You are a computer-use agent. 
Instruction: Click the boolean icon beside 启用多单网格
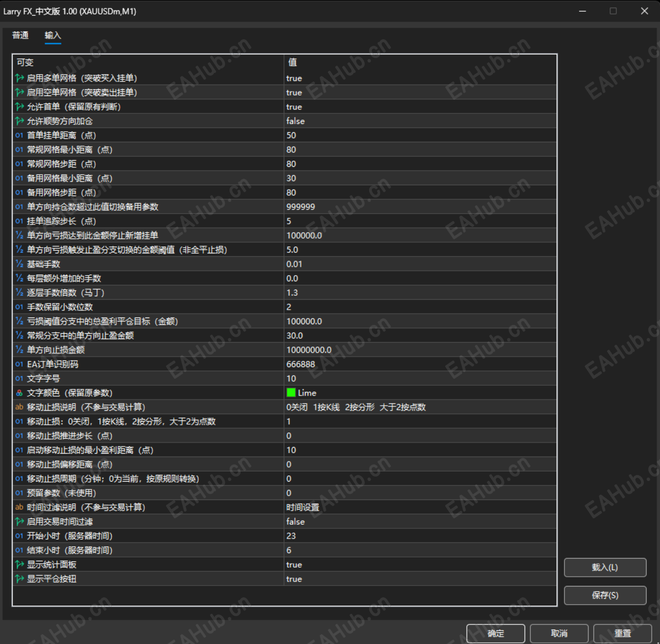point(20,78)
